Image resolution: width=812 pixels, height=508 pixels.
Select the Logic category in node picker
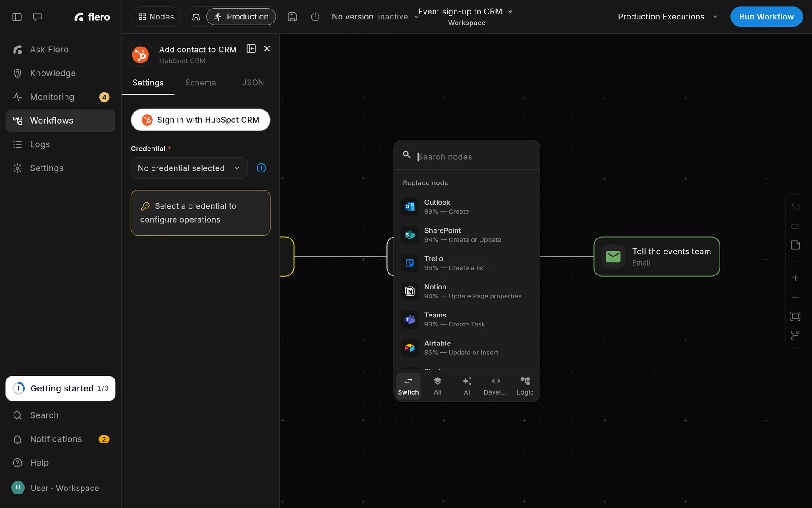click(525, 386)
